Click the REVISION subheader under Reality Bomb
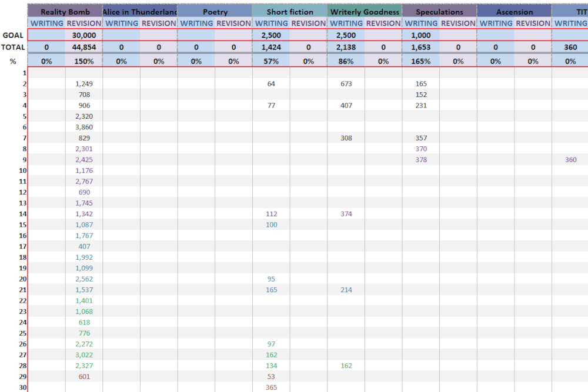Viewport: 588px width, 392px height. pyautogui.click(x=84, y=23)
